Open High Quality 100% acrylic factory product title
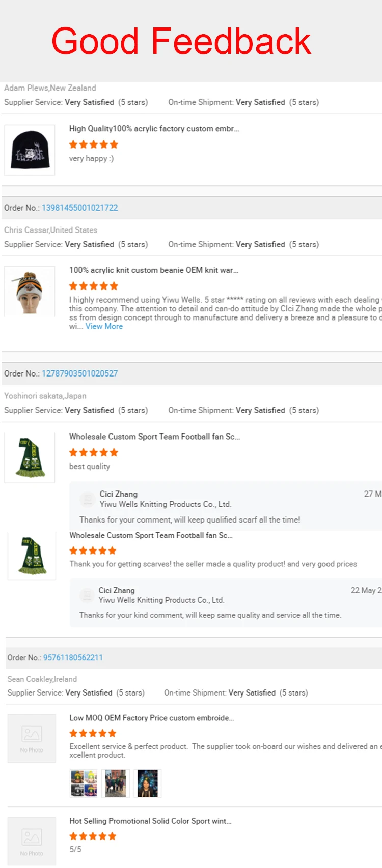The height and width of the screenshot is (868, 382). click(154, 129)
